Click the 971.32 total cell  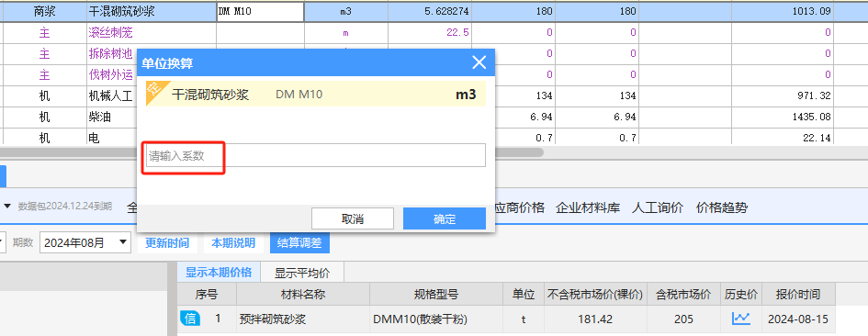coord(783,95)
